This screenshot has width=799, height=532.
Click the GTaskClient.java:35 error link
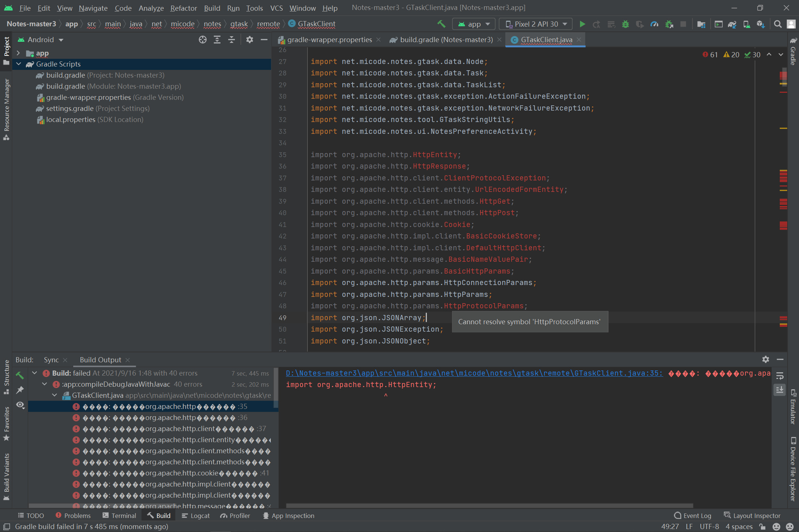(474, 373)
